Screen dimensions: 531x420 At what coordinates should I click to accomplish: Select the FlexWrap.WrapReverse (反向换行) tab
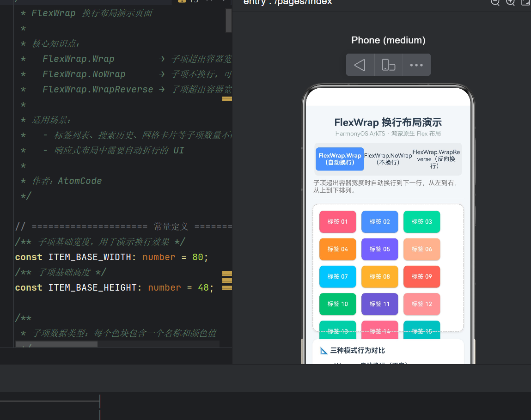436,159
